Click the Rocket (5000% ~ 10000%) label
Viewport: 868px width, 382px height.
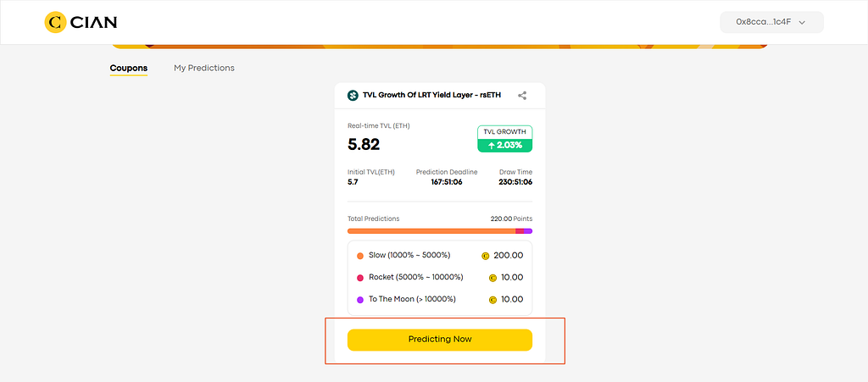pos(415,277)
